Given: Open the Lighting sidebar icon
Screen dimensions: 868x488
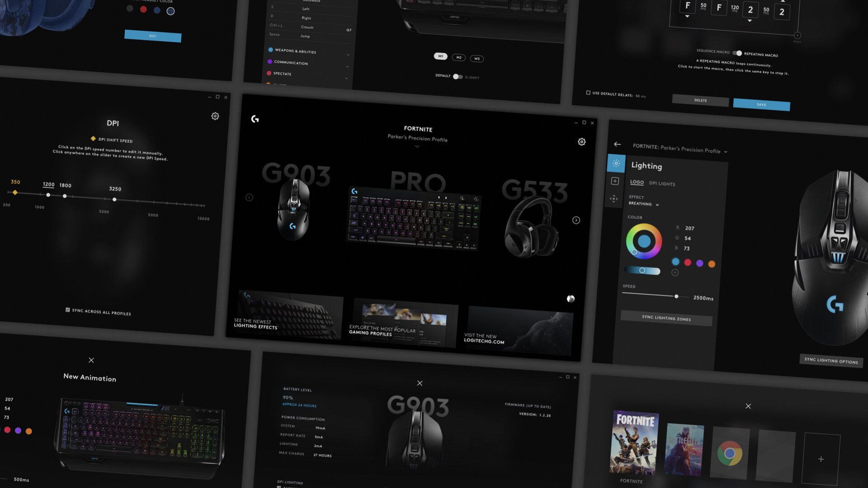Looking at the screenshot, I should (x=616, y=164).
